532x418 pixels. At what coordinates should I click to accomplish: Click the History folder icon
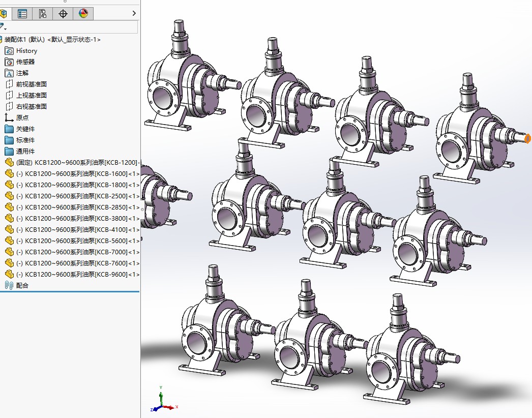point(9,51)
